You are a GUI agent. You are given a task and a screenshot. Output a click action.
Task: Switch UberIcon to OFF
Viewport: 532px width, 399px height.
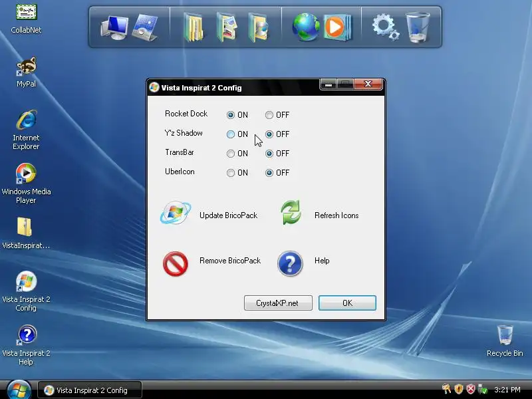click(x=269, y=173)
